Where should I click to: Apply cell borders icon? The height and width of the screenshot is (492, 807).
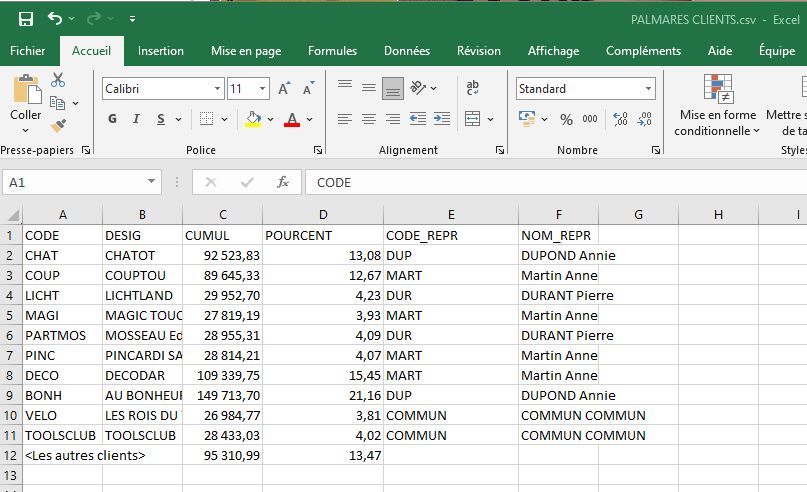[206, 119]
